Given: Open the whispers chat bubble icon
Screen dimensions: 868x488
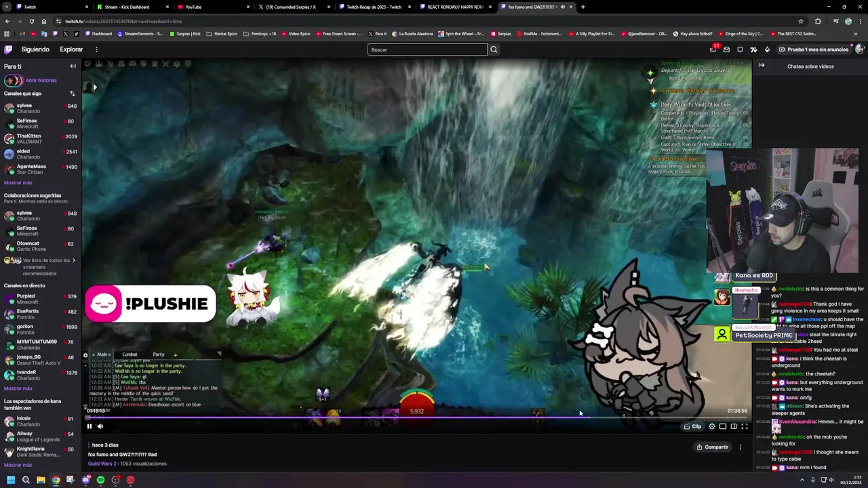Looking at the screenshot, I should click(x=740, y=49).
